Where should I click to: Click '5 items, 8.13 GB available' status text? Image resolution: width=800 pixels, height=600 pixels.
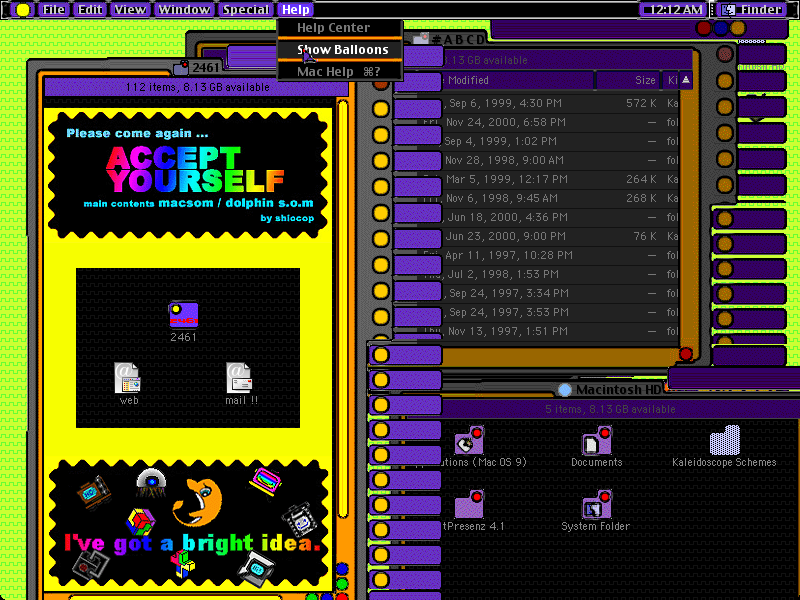(x=610, y=409)
